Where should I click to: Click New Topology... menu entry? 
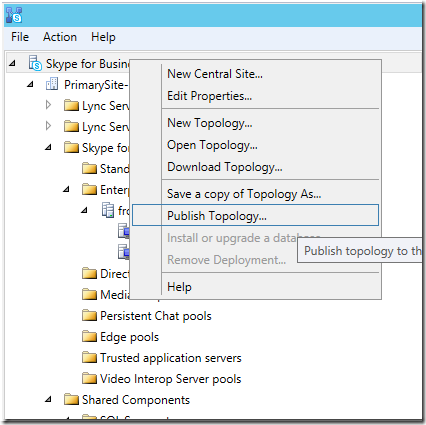(210, 123)
